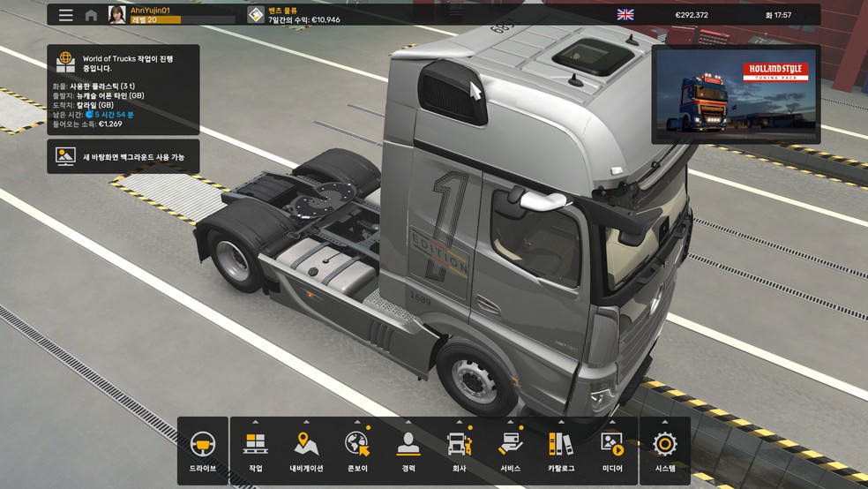868x489 pixels.
Task: Click the account balance €292,372
Action: [x=692, y=15]
